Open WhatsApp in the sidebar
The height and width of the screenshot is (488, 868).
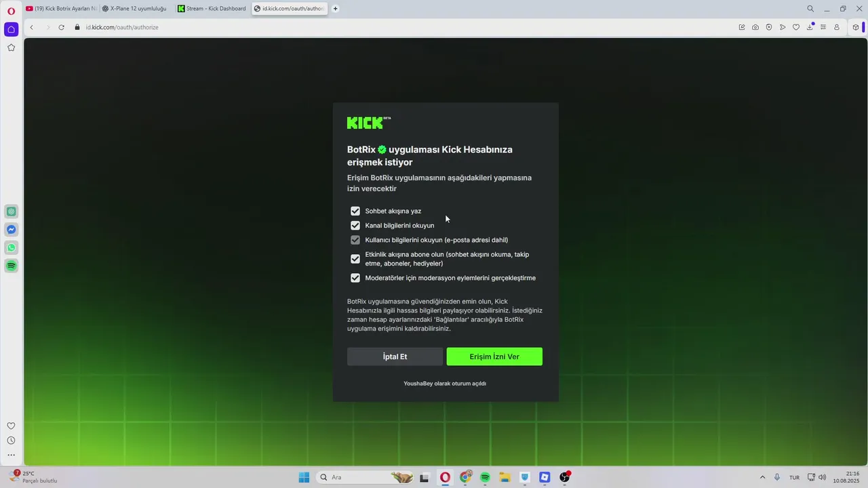point(12,248)
